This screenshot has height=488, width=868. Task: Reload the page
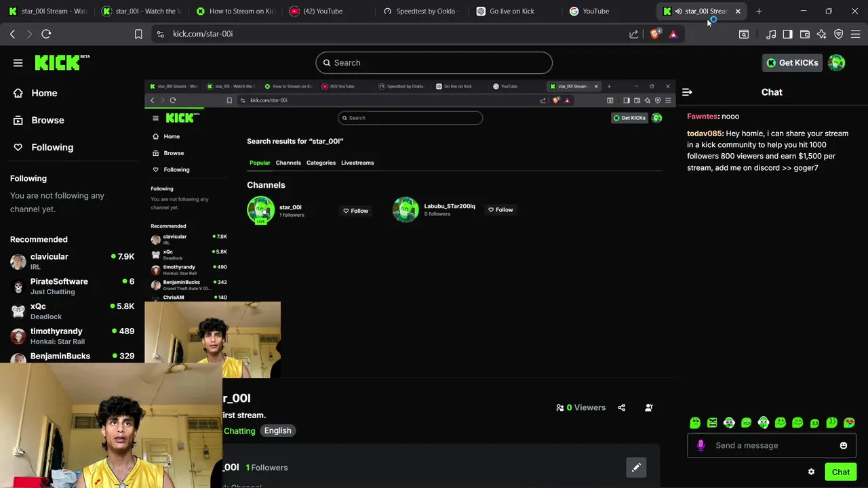(x=46, y=34)
